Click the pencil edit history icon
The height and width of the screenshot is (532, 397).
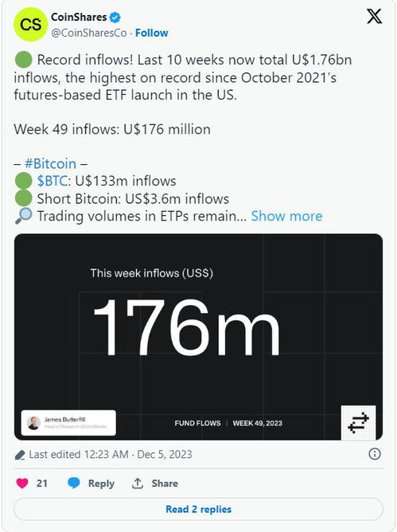click(20, 455)
